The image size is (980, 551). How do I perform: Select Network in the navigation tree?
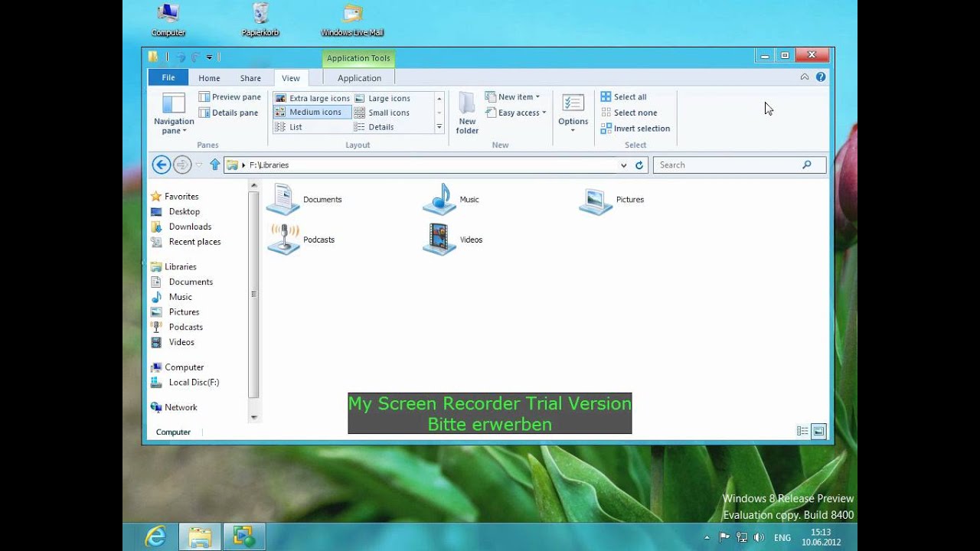174,408
